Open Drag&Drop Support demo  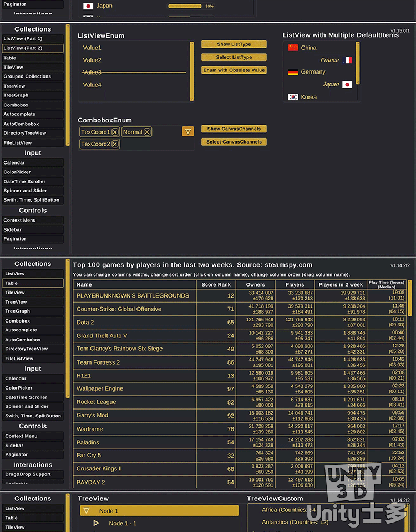[x=32, y=474]
